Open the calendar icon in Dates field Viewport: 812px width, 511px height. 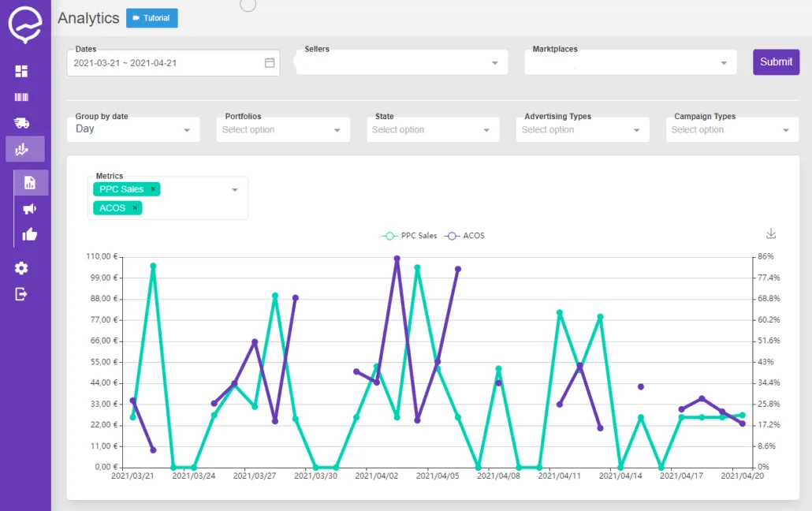(270, 63)
